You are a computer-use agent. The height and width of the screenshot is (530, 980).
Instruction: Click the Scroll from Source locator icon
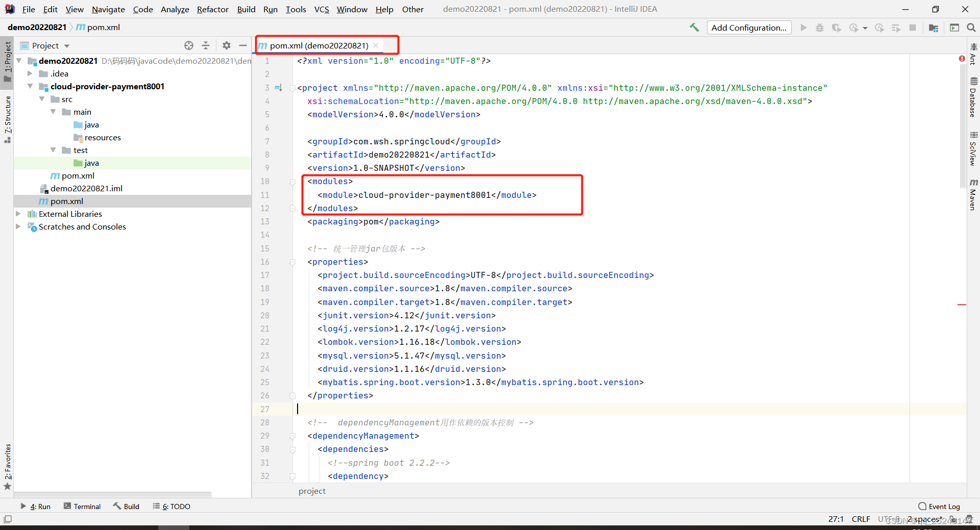pos(188,45)
